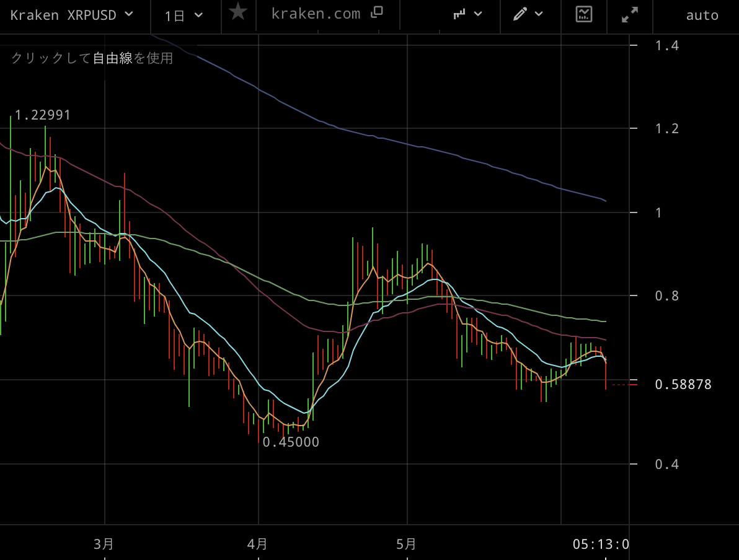Expand the 1日 interval chevron arrow
Screen dimensions: 739x560
coord(198,15)
